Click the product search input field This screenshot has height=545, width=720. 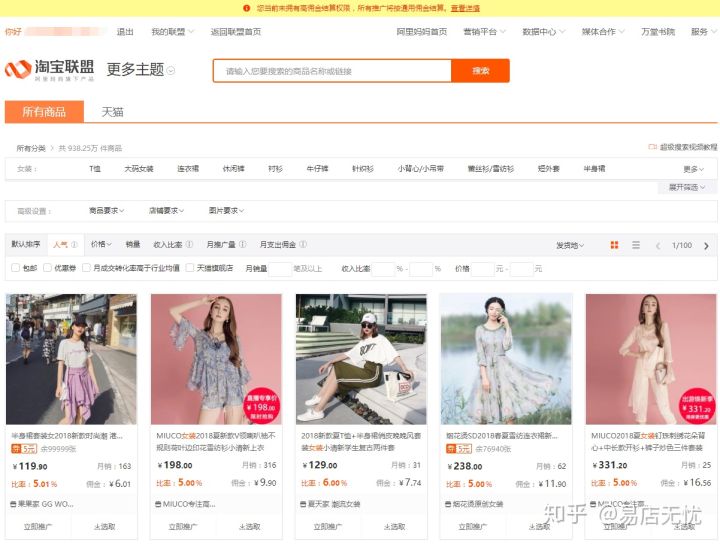tap(332, 71)
